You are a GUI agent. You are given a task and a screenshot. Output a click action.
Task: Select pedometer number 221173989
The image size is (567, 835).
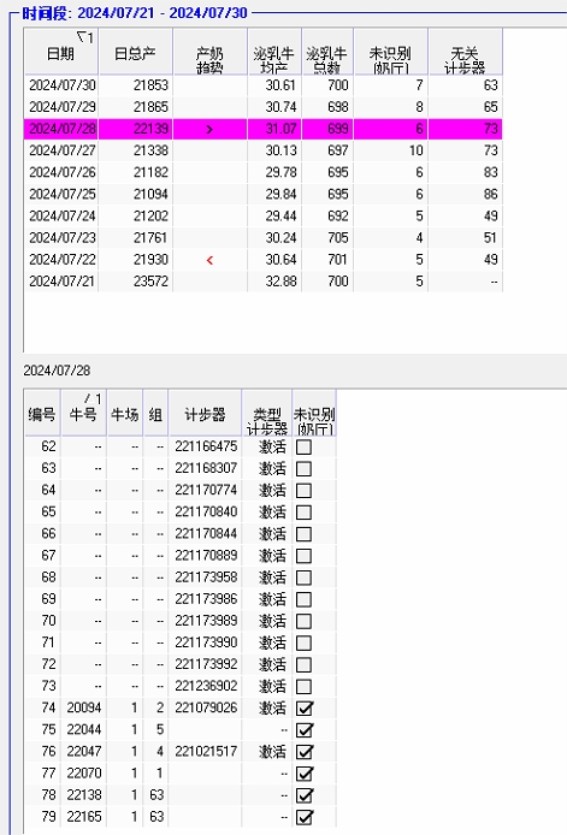pyautogui.click(x=206, y=621)
